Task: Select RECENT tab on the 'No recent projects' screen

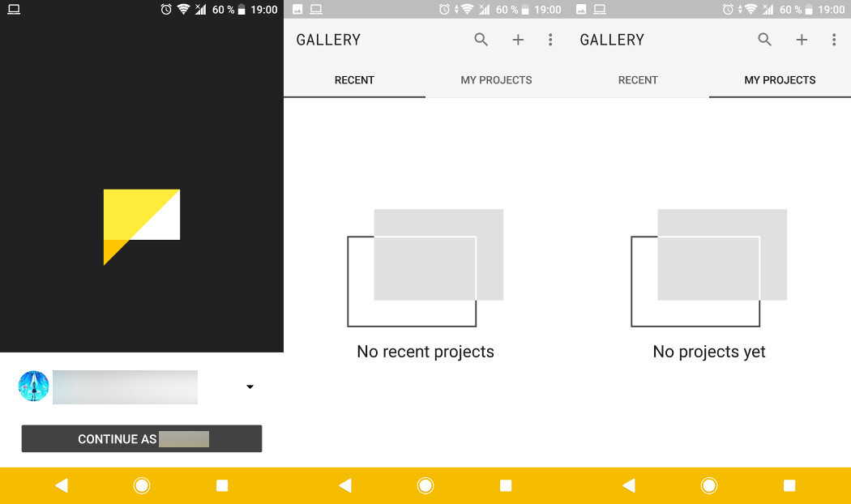Action: coord(354,80)
